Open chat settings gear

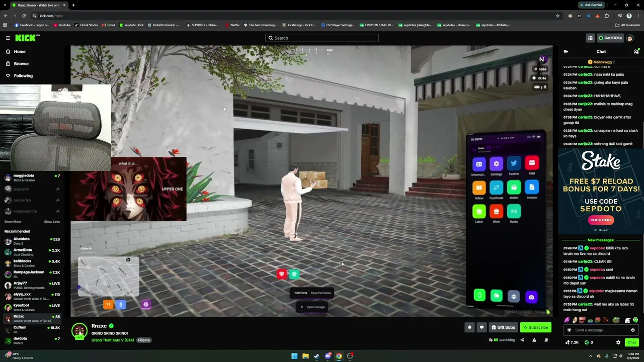[618, 342]
